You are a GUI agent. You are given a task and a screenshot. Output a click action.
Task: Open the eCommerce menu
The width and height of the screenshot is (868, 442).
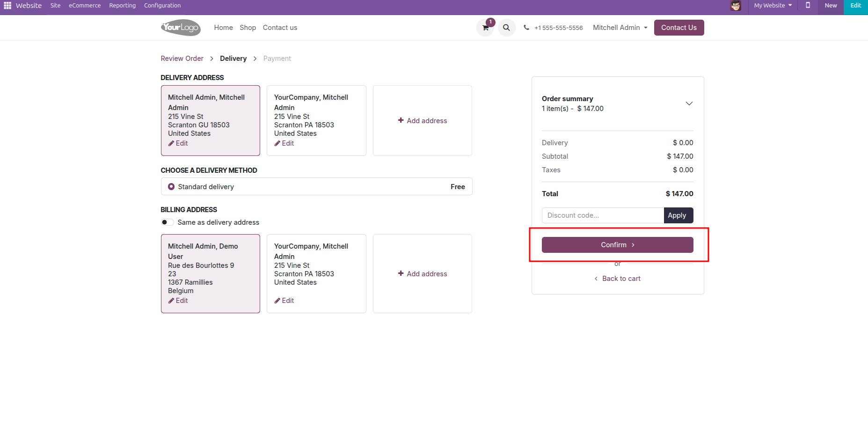click(x=85, y=6)
